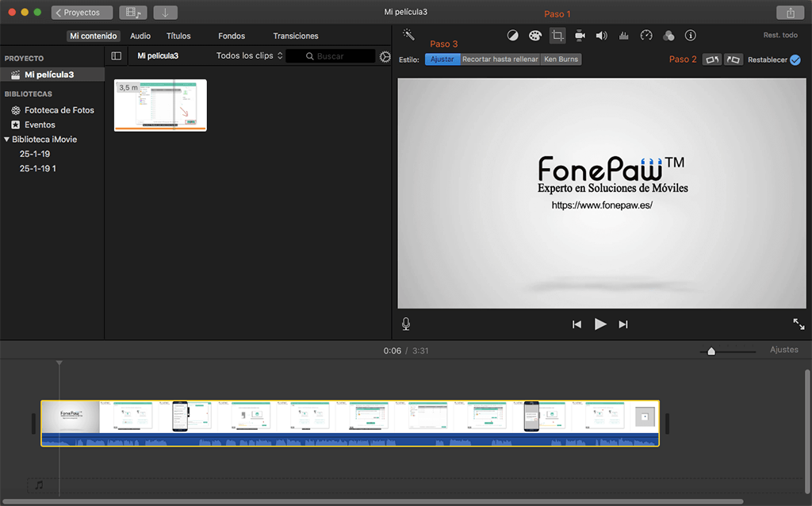
Task: Open the color balance tool
Action: pyautogui.click(x=512, y=35)
